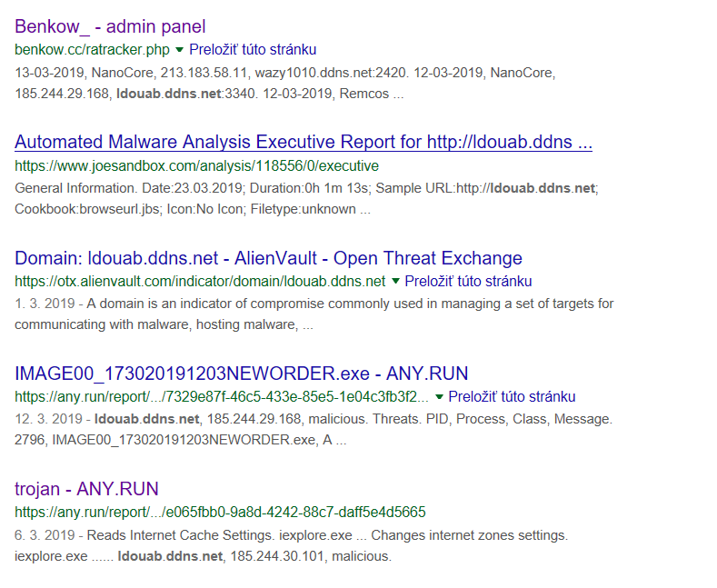Viewport: 717px width, 588px height.
Task: Open the 'Benkow_ - admin panel' result
Action: coord(110,26)
